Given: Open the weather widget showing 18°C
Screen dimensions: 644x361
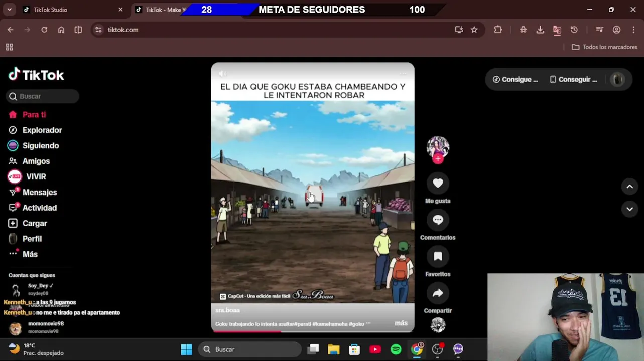Looking at the screenshot, I should tap(36, 349).
